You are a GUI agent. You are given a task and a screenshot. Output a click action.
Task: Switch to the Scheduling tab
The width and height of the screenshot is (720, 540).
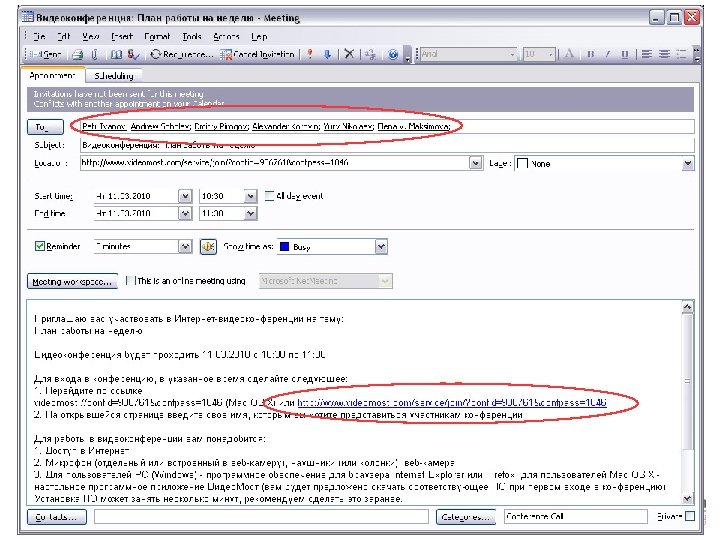tap(113, 76)
